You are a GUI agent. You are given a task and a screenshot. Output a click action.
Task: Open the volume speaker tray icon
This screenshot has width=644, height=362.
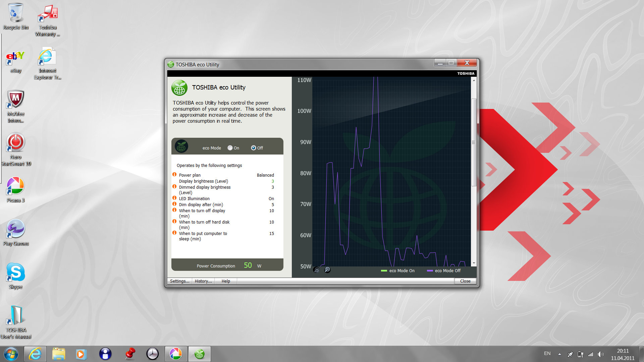(601, 354)
